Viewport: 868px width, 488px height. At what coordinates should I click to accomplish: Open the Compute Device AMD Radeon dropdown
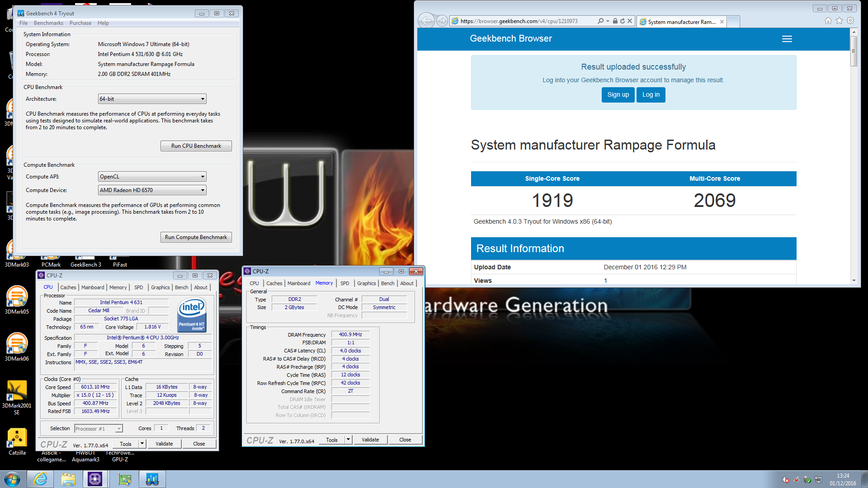coord(152,190)
